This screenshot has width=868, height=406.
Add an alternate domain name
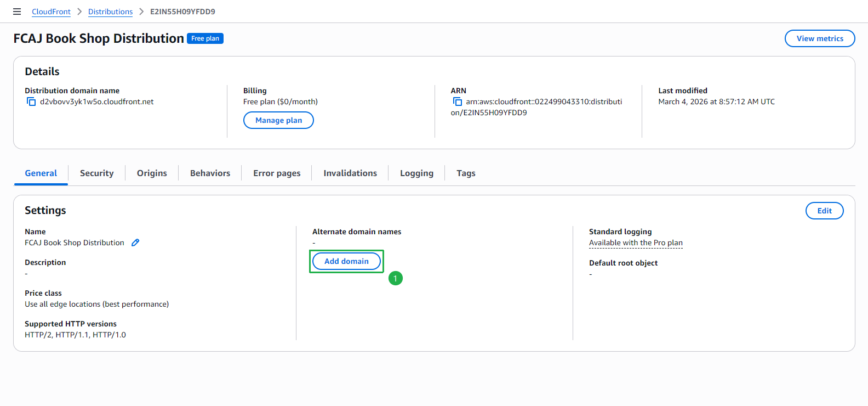[346, 261]
